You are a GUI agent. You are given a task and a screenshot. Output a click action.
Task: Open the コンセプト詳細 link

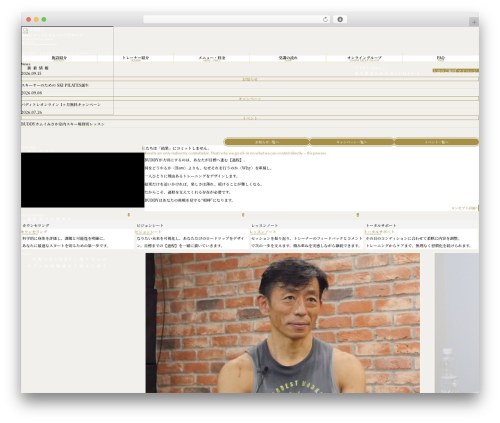(464, 208)
